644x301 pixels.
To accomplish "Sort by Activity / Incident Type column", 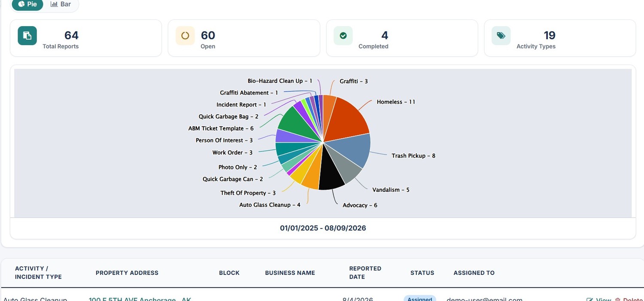I will click(38, 273).
